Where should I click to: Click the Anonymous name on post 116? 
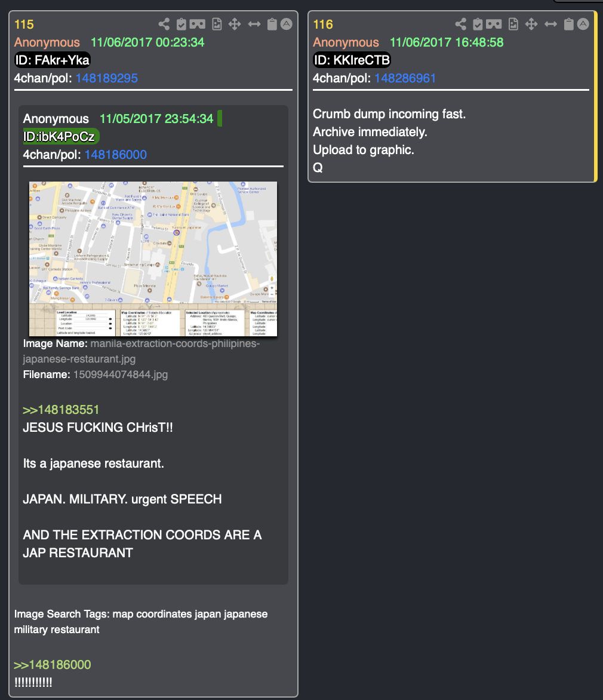[x=346, y=42]
